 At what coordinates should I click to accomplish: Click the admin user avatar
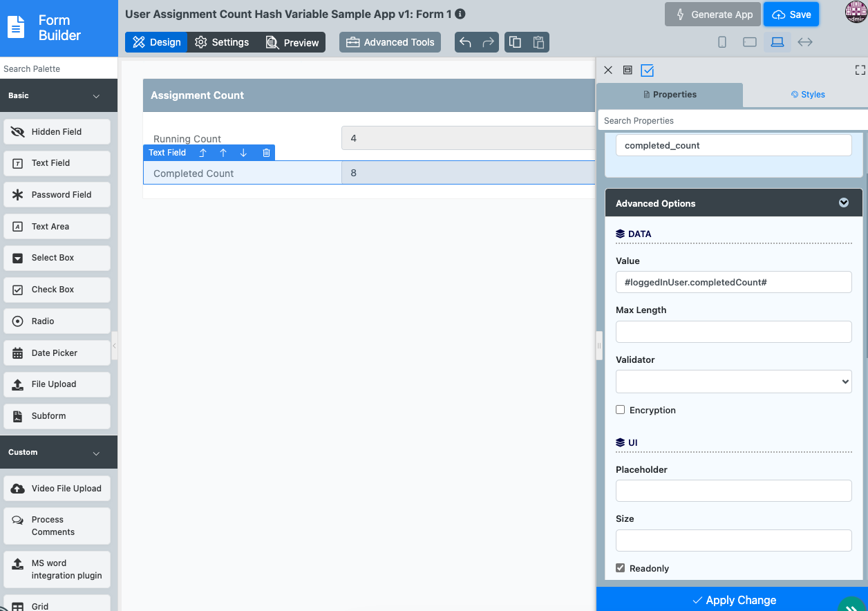pos(856,12)
